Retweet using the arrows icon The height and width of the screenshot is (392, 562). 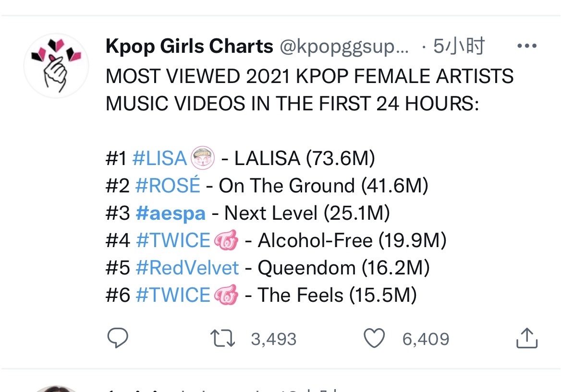(222, 338)
